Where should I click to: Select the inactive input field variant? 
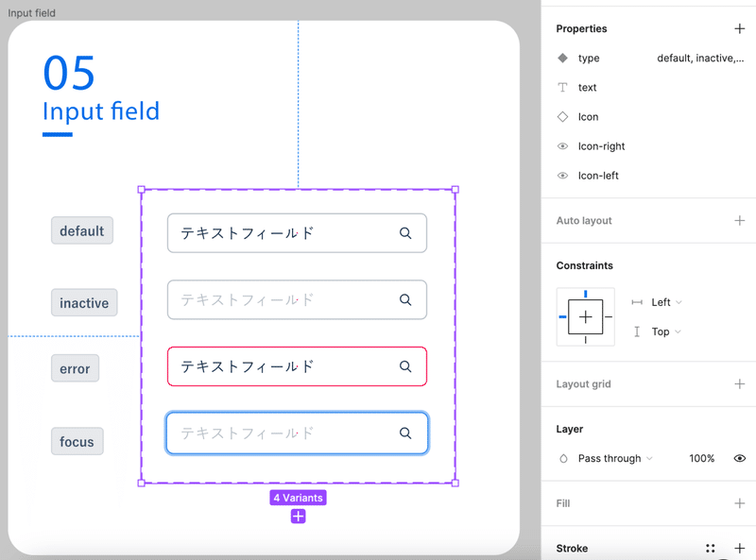click(x=297, y=299)
